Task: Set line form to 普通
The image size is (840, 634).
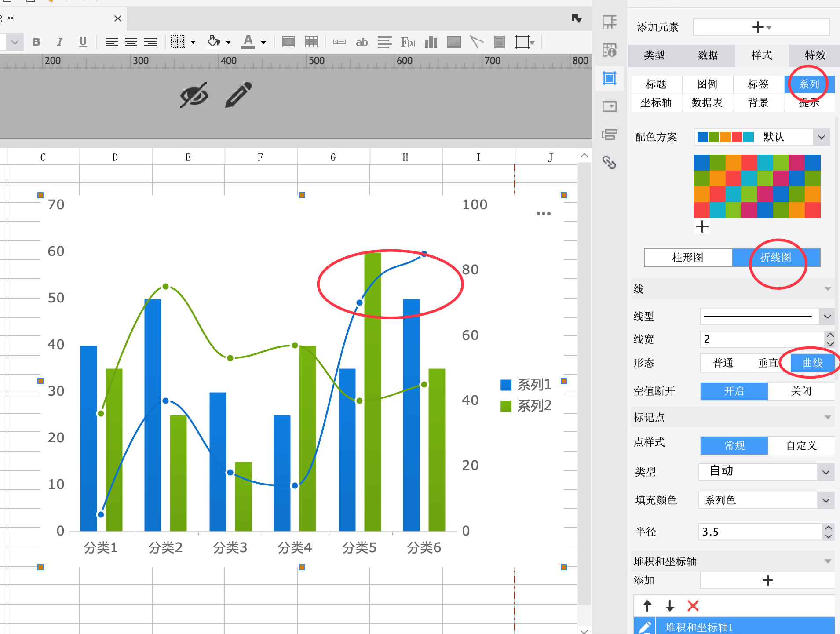Action: (x=723, y=363)
